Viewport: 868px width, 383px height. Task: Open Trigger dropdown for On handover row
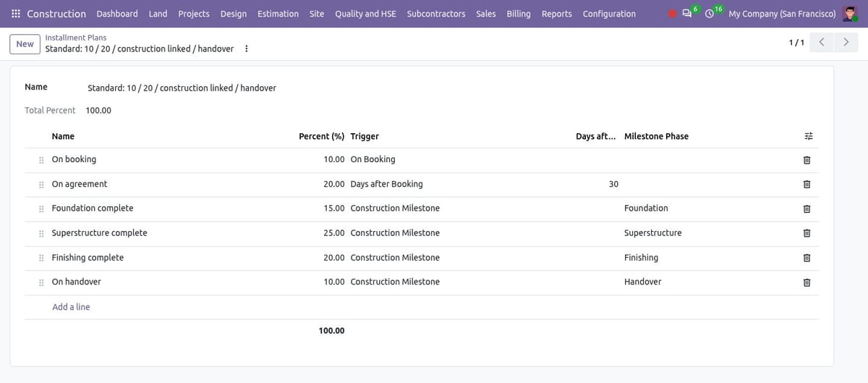click(x=460, y=282)
